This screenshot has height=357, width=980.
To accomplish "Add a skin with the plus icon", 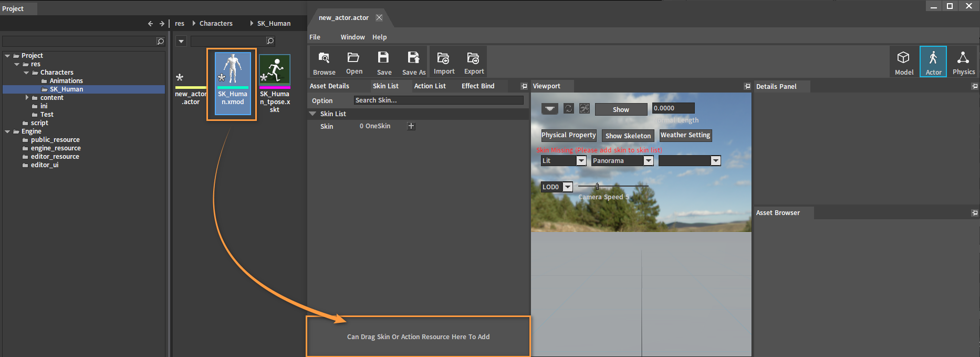I will [411, 126].
